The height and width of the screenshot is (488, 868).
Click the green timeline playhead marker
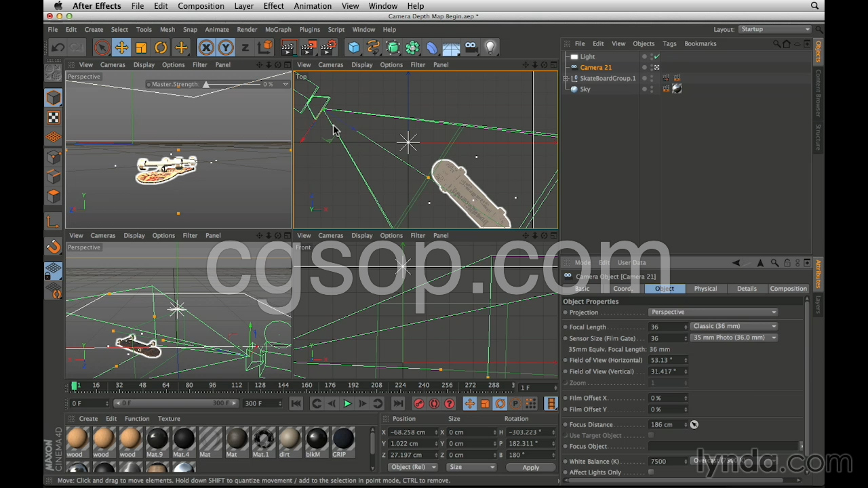(x=74, y=386)
